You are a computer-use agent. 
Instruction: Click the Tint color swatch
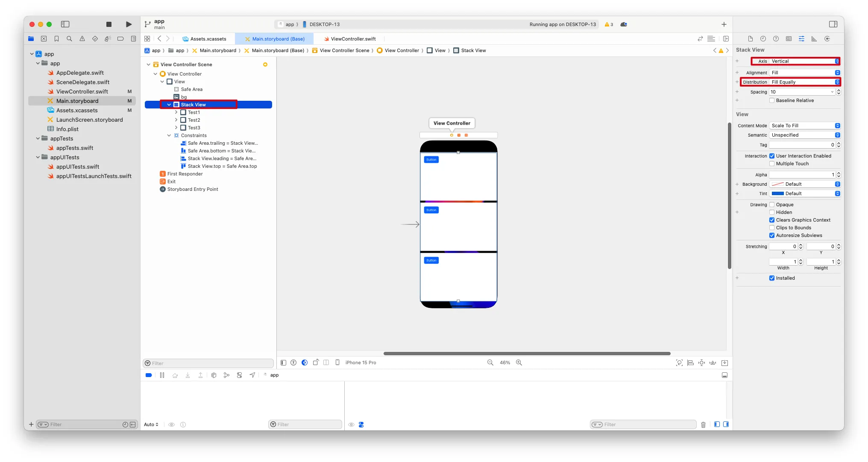point(777,194)
